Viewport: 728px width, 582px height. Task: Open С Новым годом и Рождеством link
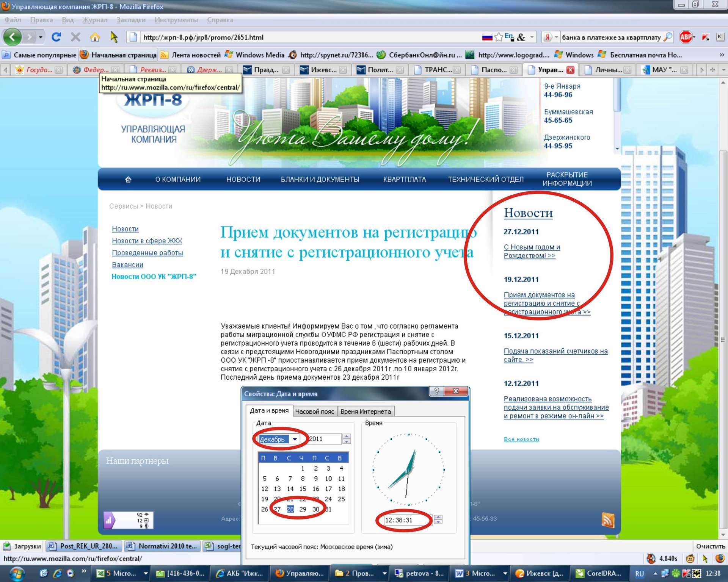pos(532,251)
